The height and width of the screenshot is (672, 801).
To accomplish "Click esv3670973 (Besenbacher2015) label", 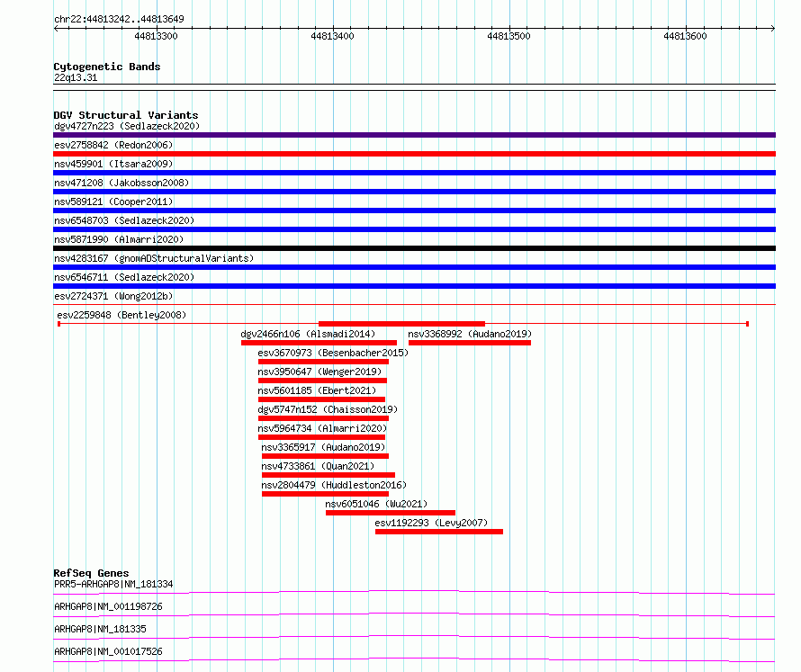I will (333, 353).
